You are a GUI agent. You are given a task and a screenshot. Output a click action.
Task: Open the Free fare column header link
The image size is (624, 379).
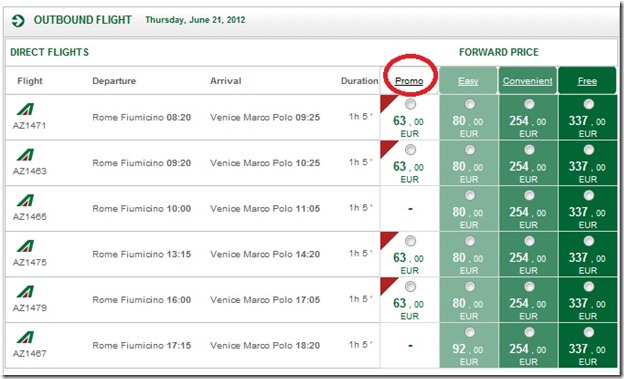pos(587,81)
